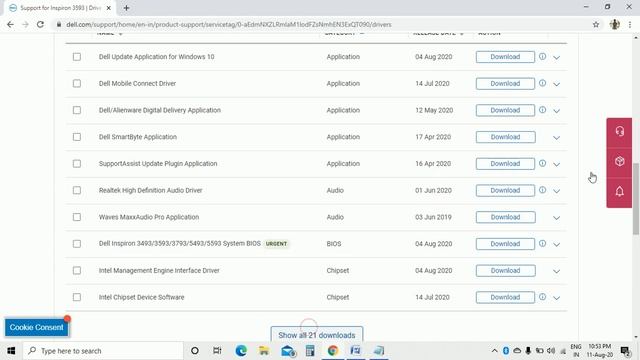Open info icon for Dell Mobile Connect Driver
Viewport: 640px width, 360px height.
coord(542,83)
